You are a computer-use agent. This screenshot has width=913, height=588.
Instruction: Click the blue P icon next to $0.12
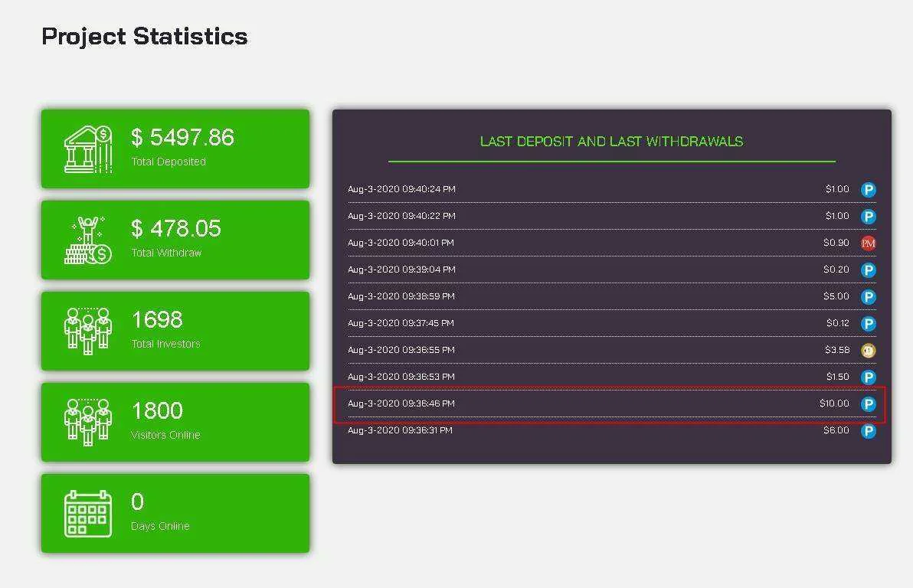[x=868, y=324]
